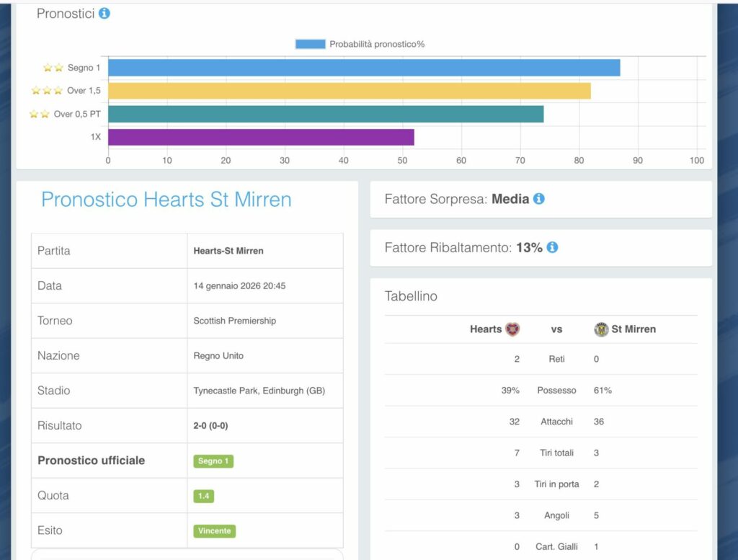
Task: Click the green 1.4 quota badge
Action: click(x=203, y=496)
